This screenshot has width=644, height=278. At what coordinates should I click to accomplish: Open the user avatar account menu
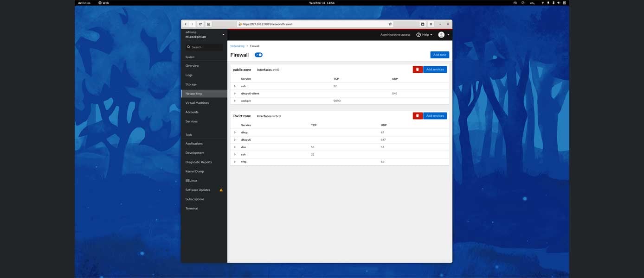click(x=441, y=34)
